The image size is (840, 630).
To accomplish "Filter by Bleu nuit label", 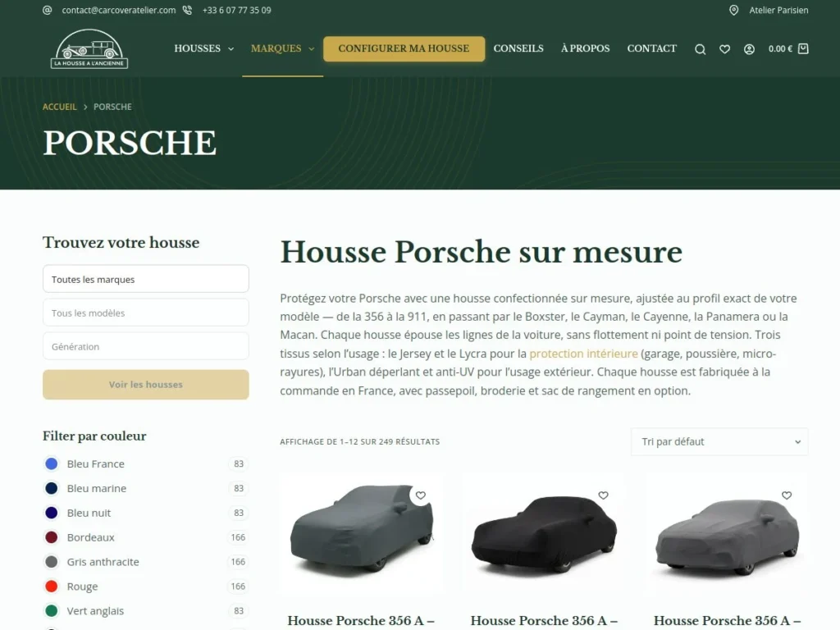I will tap(89, 513).
